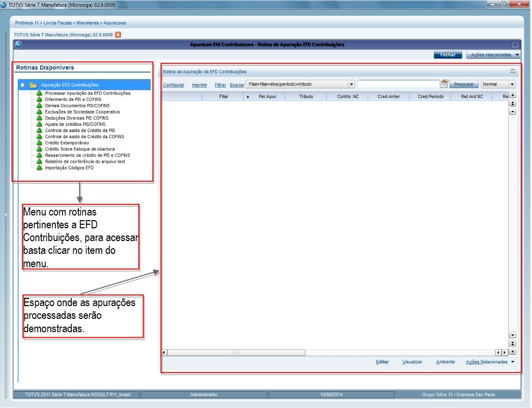This screenshot has height=408, width=532.
Task: Click the 18/08/2014 date in the status bar
Action: [x=332, y=395]
